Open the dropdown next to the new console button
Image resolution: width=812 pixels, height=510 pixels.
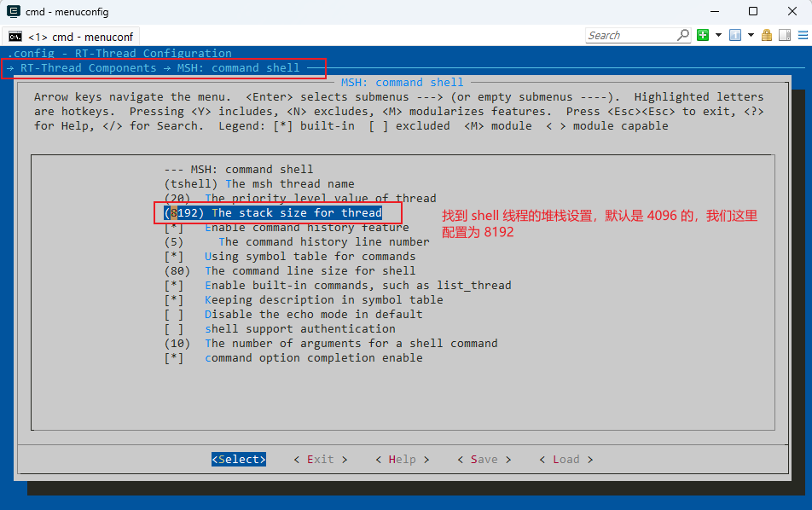718,35
